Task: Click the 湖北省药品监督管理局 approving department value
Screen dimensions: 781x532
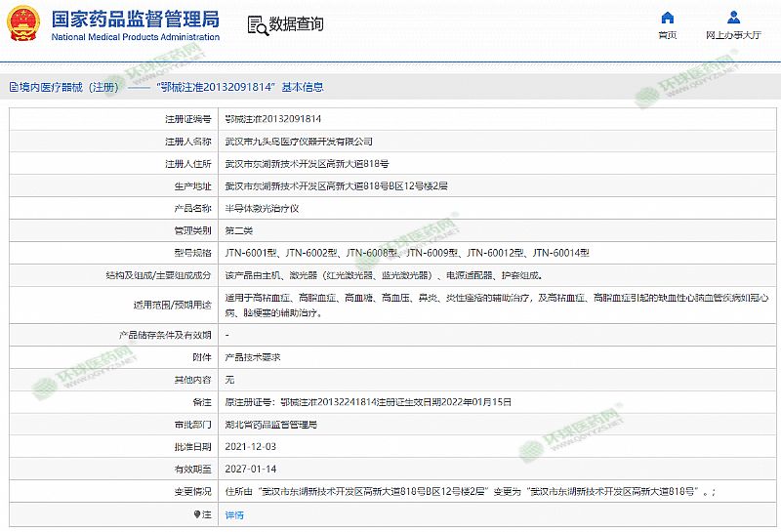Action: pyautogui.click(x=270, y=425)
